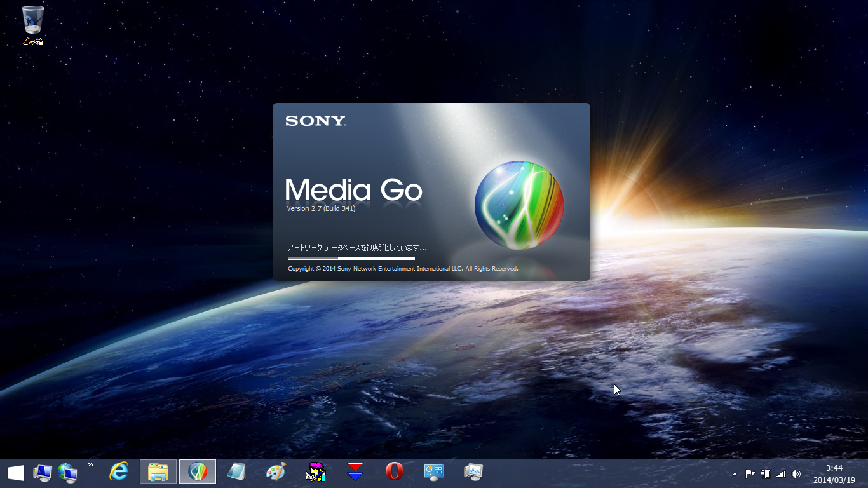
Task: Show hidden system tray icons
Action: tap(735, 474)
